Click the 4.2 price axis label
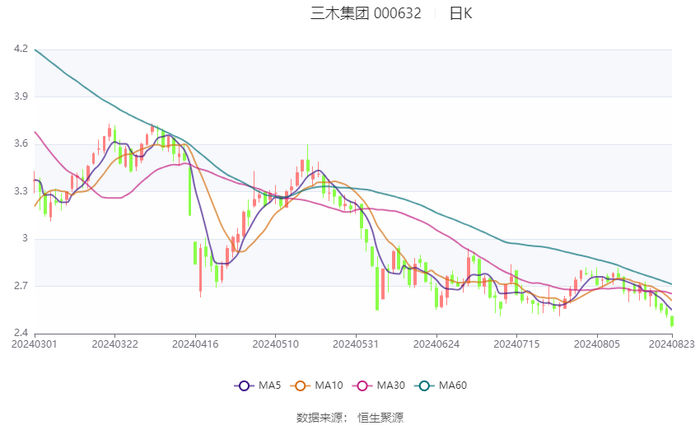Image resolution: width=700 pixels, height=426 pixels. 21,49
